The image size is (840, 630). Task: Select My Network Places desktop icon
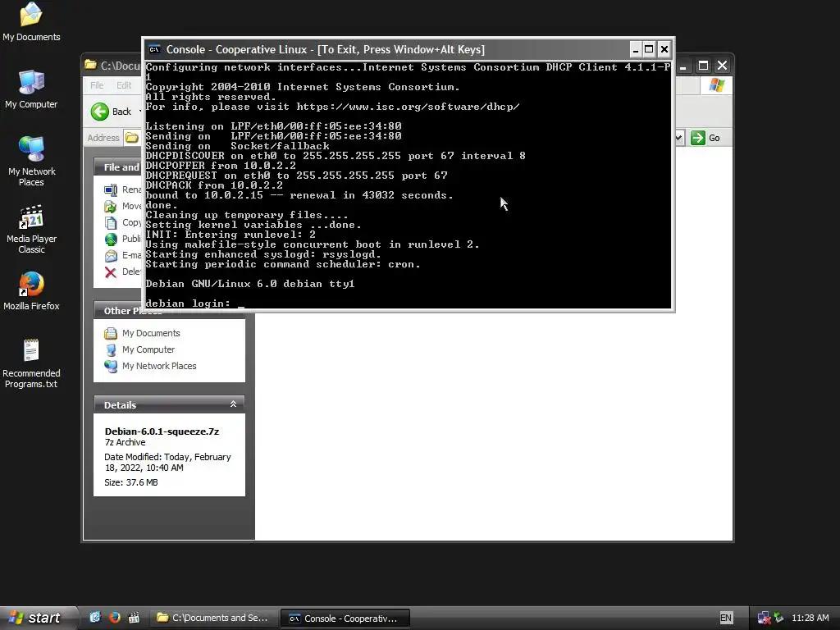[31, 161]
